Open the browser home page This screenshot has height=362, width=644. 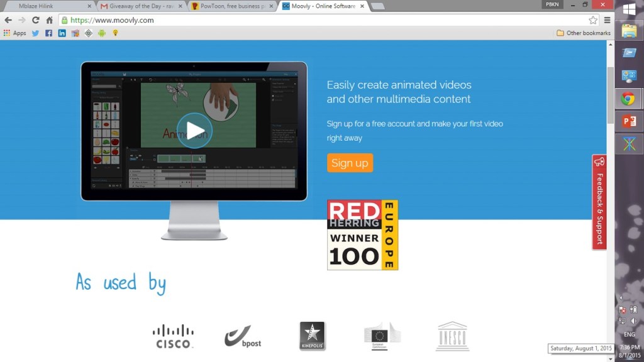pos(50,20)
